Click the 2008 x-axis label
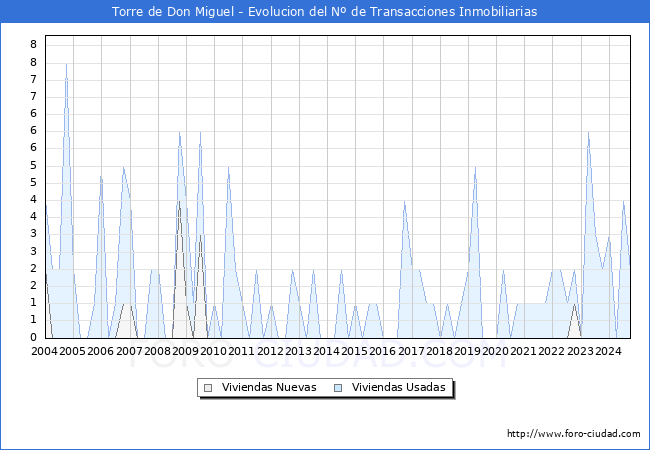 point(157,351)
